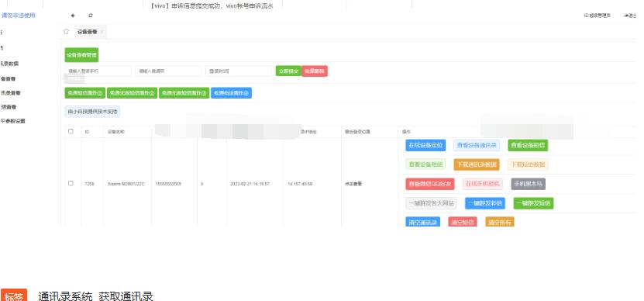Viewport: 644px width, 301px height.
Task: Close the 设备查看 tab with its x
Action: point(102,32)
